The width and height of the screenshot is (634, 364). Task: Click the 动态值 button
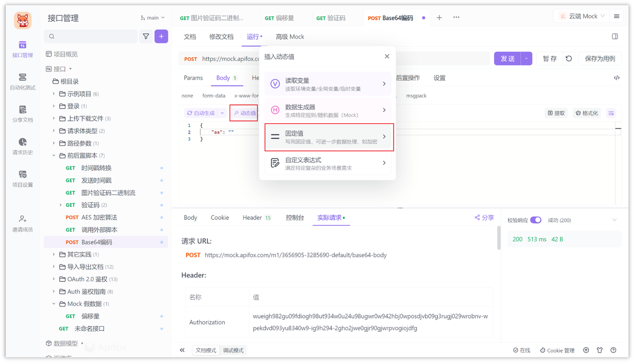pyautogui.click(x=244, y=113)
